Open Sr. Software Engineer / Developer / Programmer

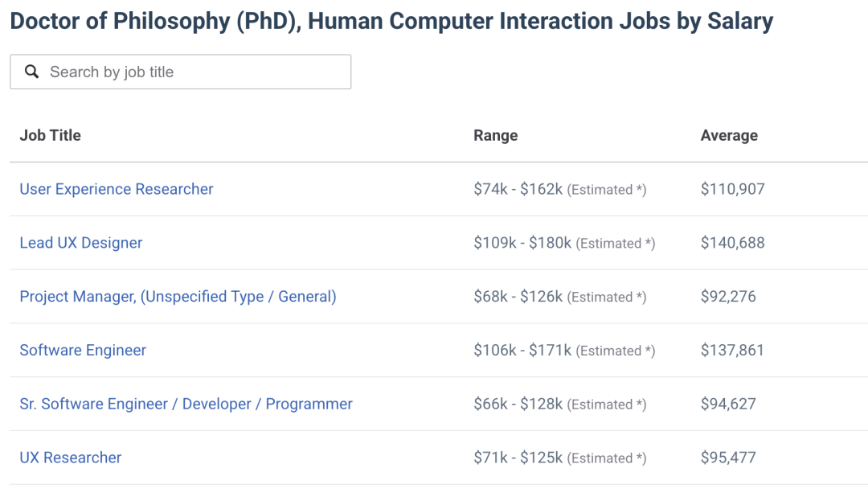pos(186,404)
